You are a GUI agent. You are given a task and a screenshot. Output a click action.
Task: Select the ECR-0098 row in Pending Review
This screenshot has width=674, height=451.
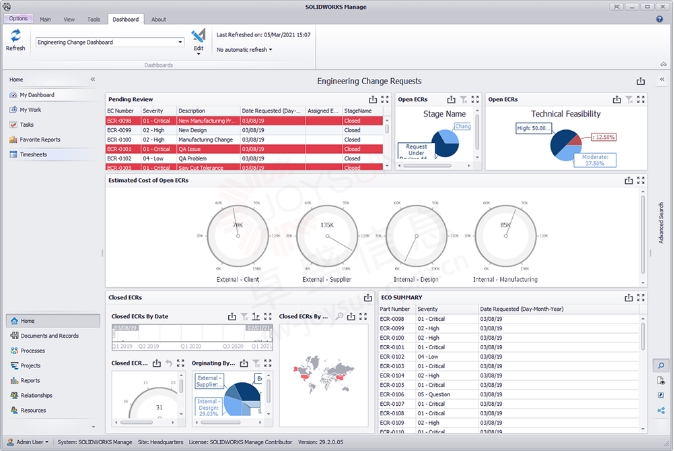click(x=245, y=121)
